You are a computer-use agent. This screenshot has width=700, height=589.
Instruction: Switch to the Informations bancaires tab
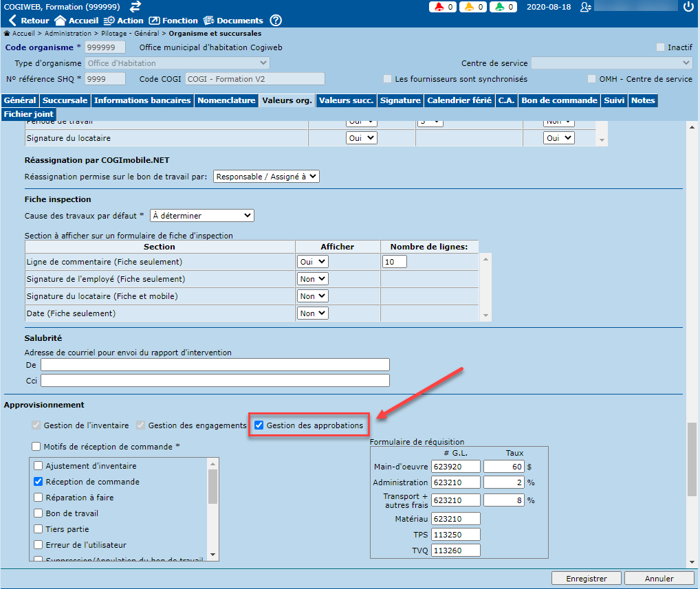click(x=142, y=100)
